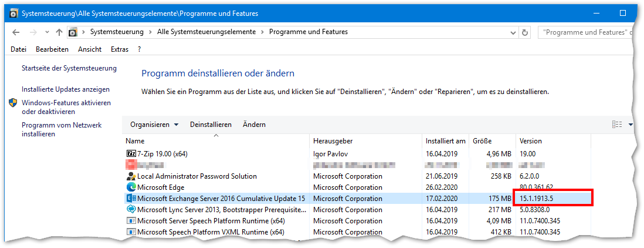Click the Programme und Features search field

[x=587, y=32]
